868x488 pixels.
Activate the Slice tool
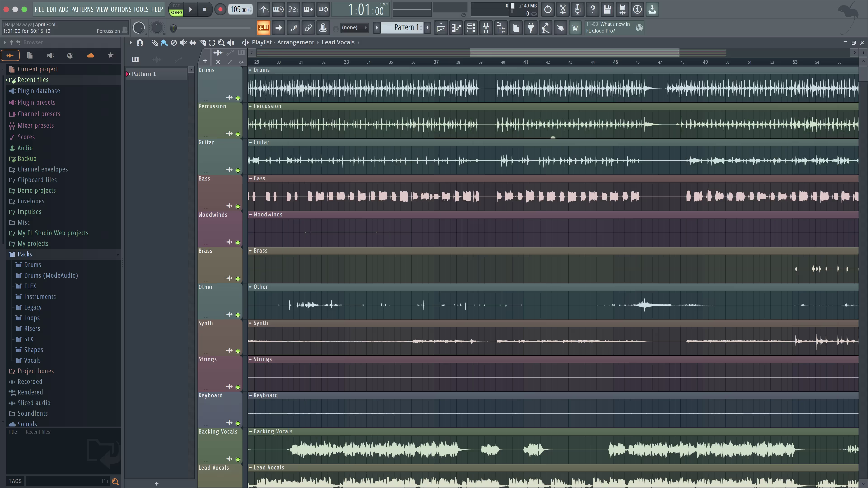[203, 43]
